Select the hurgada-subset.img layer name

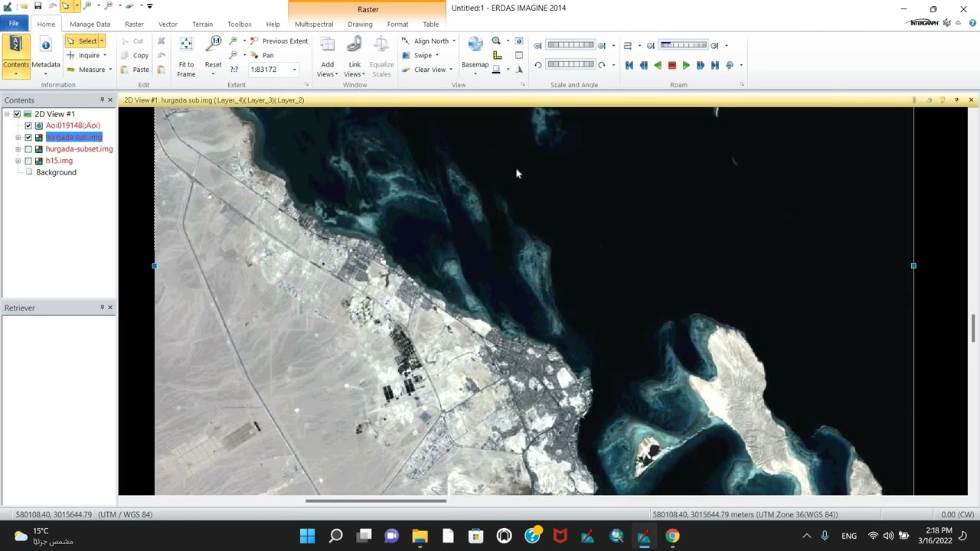(79, 149)
